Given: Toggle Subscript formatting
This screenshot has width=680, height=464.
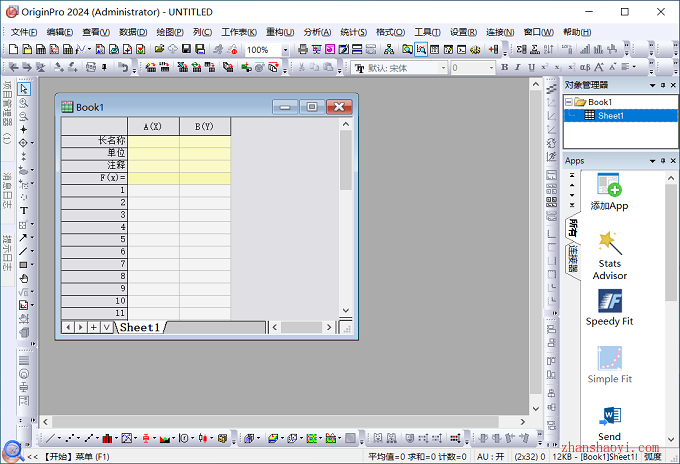Looking at the screenshot, I should click(x=558, y=67).
